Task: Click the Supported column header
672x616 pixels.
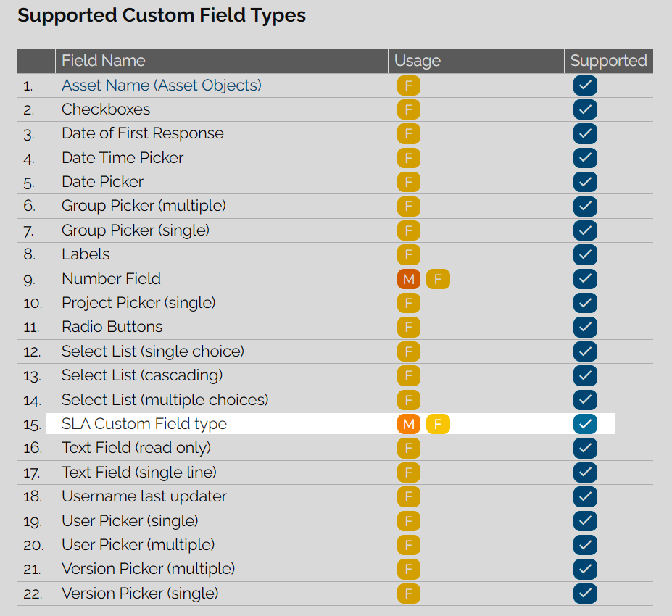Action: [x=608, y=61]
